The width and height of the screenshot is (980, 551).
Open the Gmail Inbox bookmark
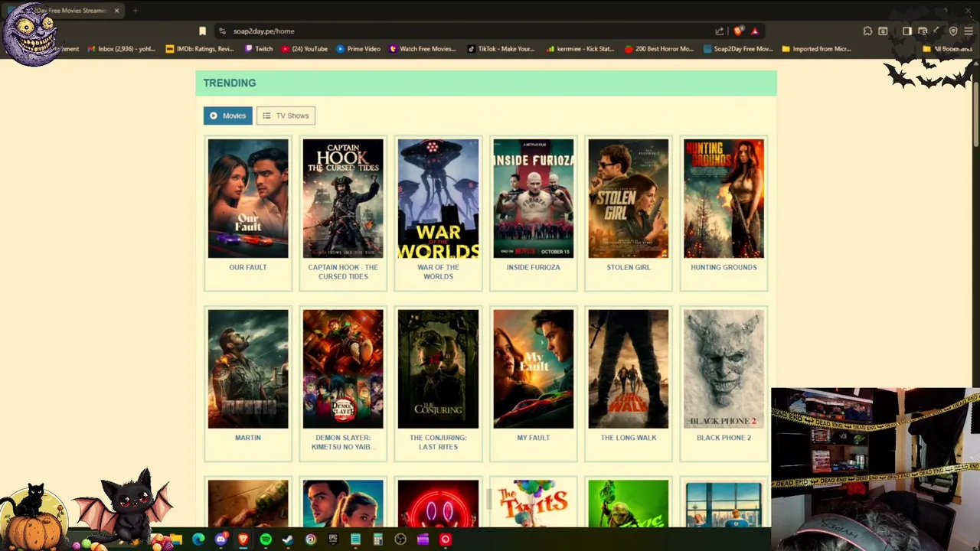pos(121,49)
